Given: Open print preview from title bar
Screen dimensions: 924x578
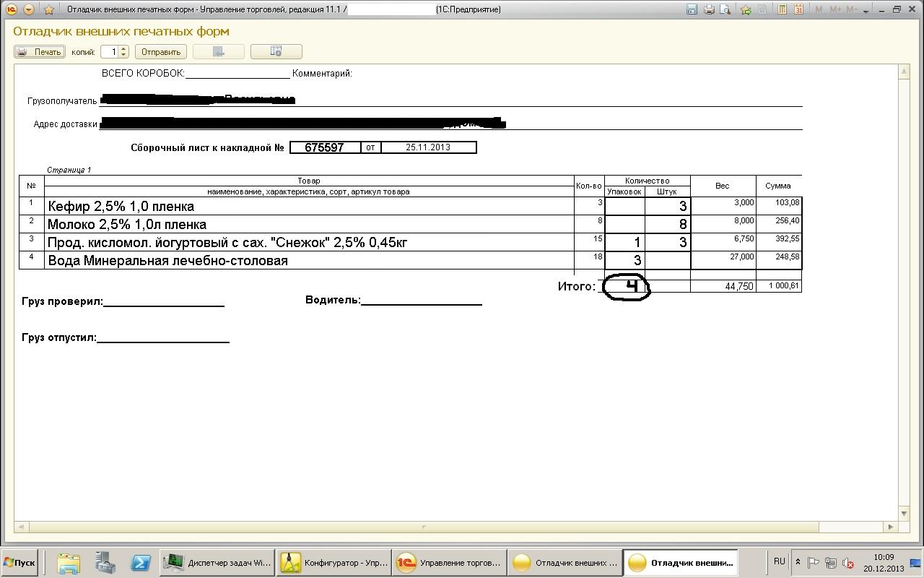Looking at the screenshot, I should (724, 9).
